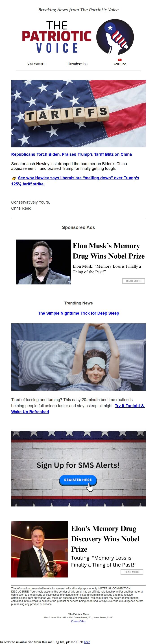
Task: Open the TARIFFS flag banner image
Action: point(78,113)
